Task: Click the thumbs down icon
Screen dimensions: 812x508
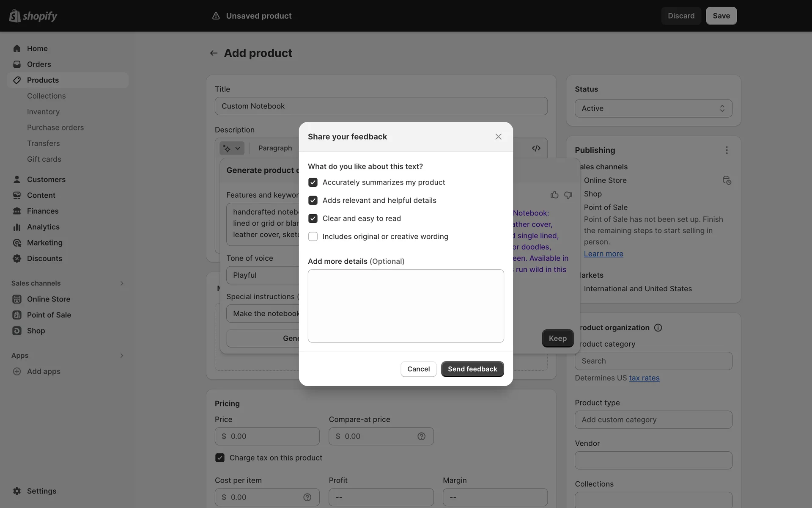Action: [568, 195]
